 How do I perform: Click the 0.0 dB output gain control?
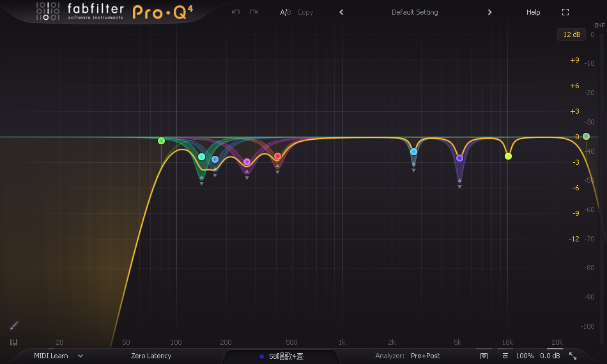pyautogui.click(x=549, y=356)
